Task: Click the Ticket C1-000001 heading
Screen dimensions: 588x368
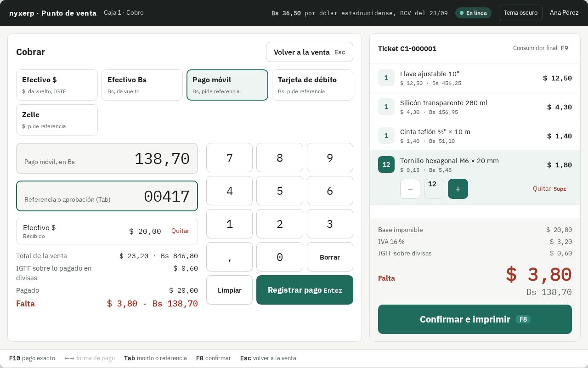Action: tap(407, 48)
